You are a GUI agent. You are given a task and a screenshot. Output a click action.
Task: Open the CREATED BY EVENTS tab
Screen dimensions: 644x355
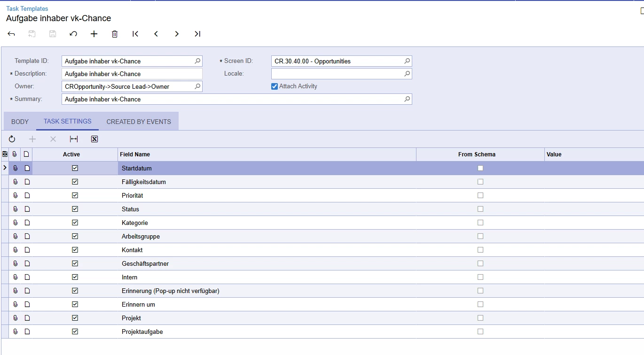click(139, 122)
